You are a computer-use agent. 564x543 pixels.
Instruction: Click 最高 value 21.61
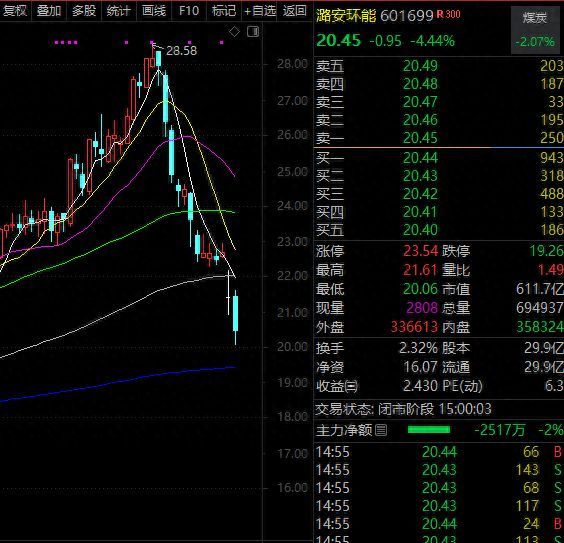coord(420,270)
